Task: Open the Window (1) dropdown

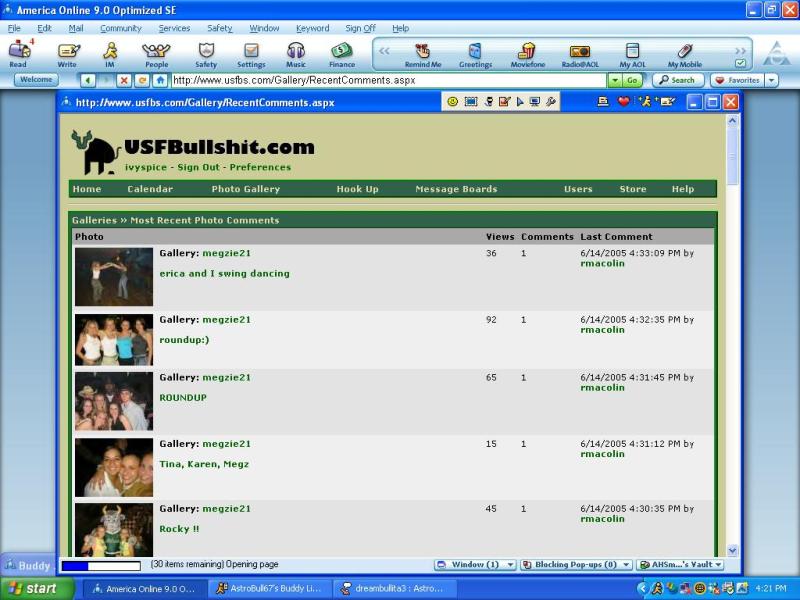Action: 475,564
